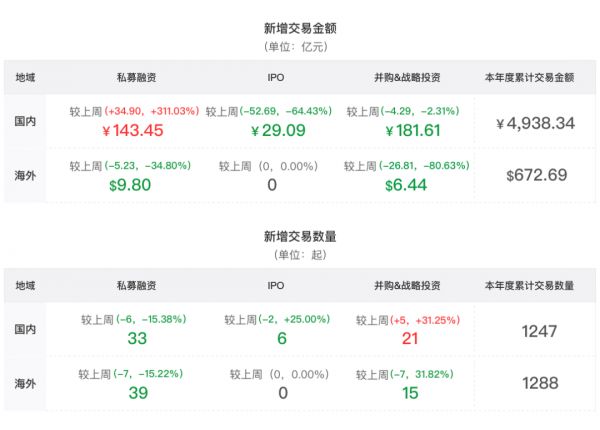
Task: Click the overseas cumulative amount $672.69
Action: tap(536, 176)
